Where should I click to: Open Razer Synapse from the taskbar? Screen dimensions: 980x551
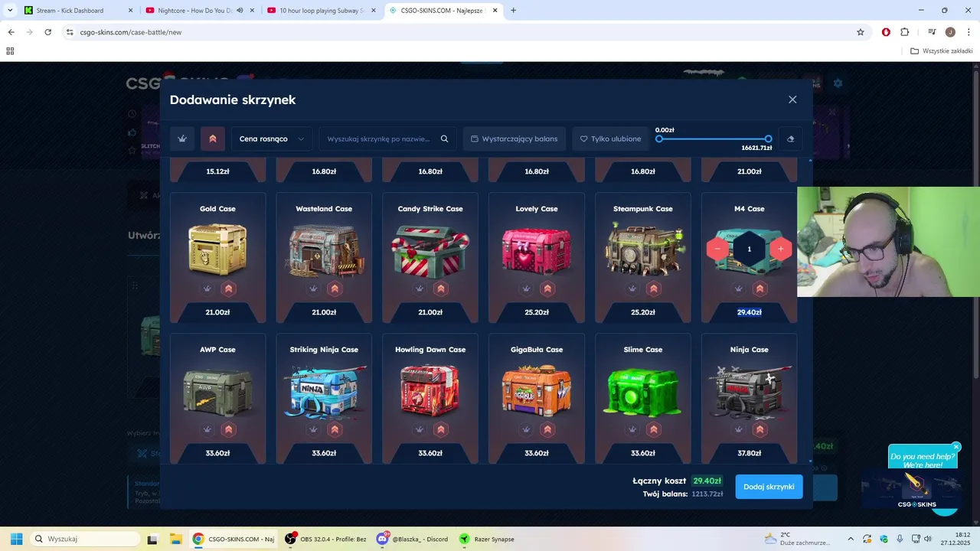[487, 539]
